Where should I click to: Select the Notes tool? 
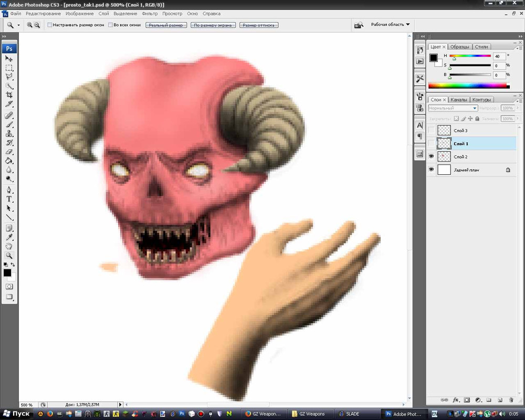9,228
